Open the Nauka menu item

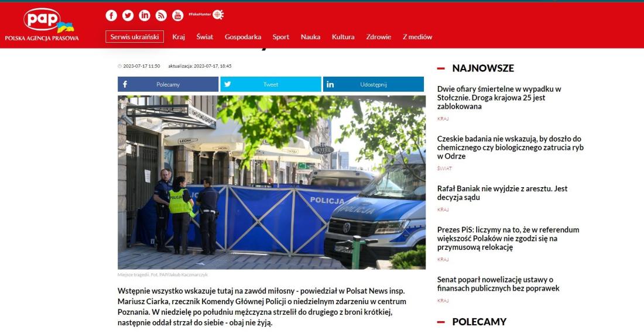click(x=310, y=37)
